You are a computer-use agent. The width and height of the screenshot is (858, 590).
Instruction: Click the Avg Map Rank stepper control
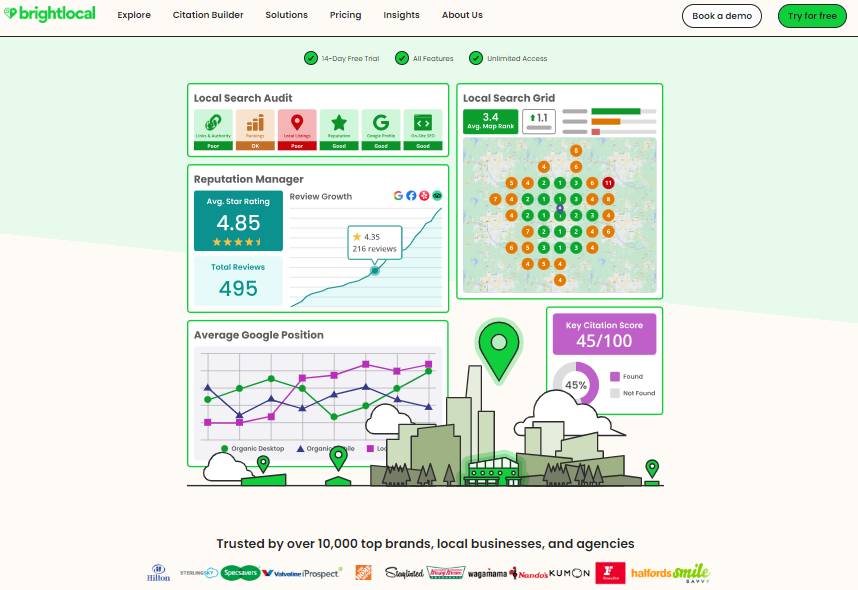click(538, 118)
